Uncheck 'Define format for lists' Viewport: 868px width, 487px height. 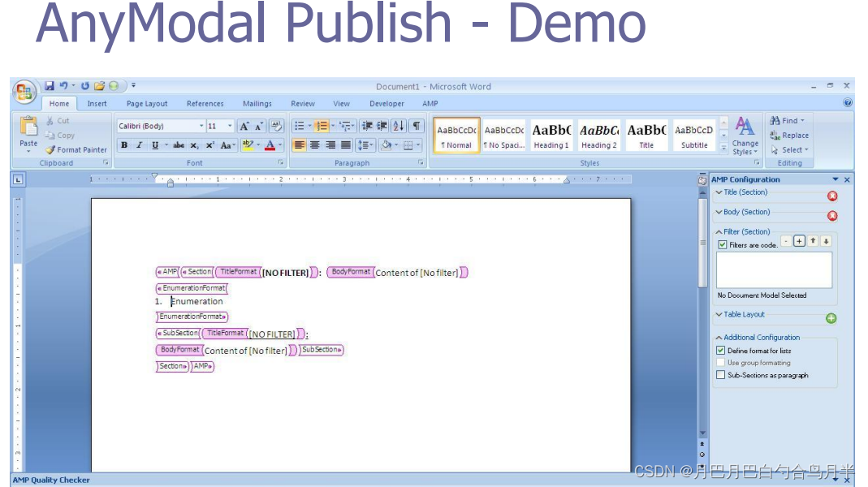click(x=721, y=351)
